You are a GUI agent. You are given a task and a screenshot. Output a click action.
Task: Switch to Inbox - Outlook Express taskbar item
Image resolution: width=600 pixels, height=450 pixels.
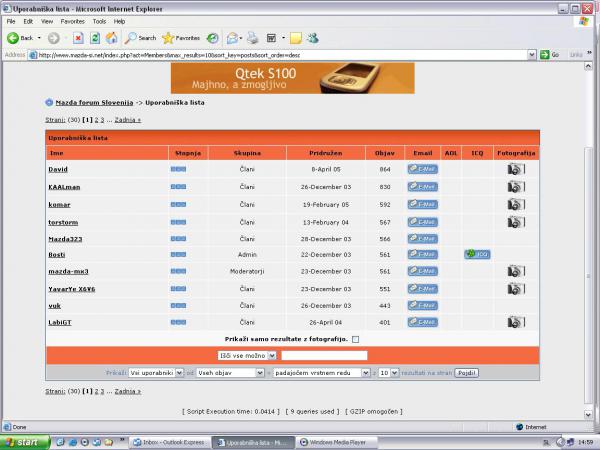coord(170,442)
